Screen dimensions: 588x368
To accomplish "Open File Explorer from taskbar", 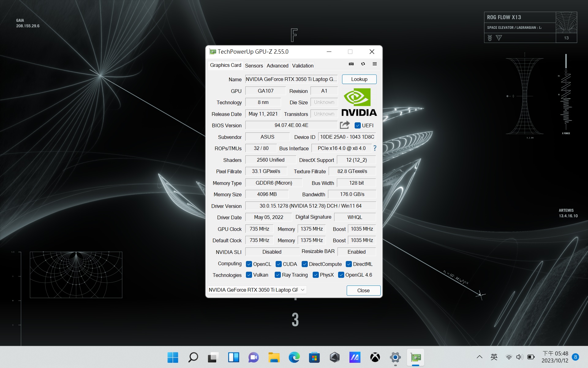I will tap(274, 357).
